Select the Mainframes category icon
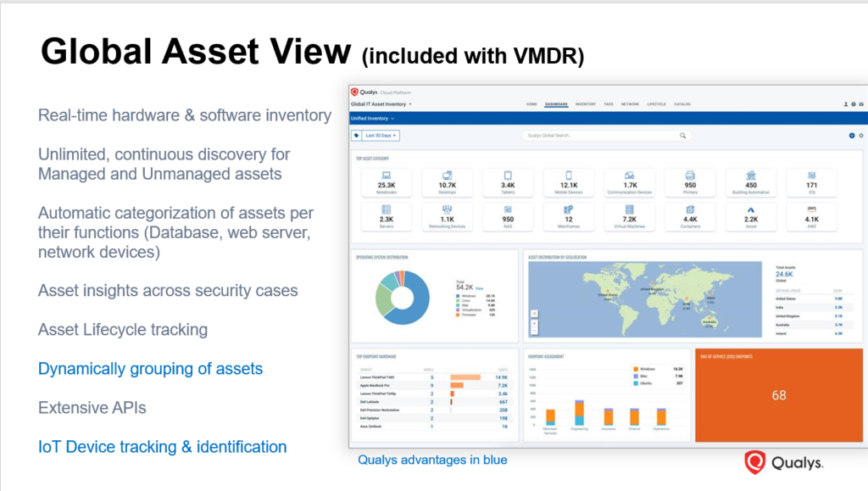 [x=569, y=209]
